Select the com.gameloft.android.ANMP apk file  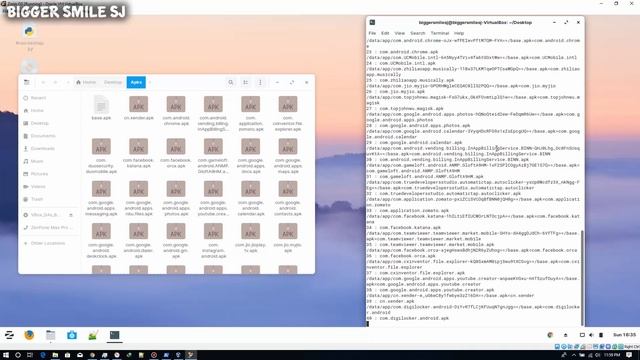click(x=213, y=156)
